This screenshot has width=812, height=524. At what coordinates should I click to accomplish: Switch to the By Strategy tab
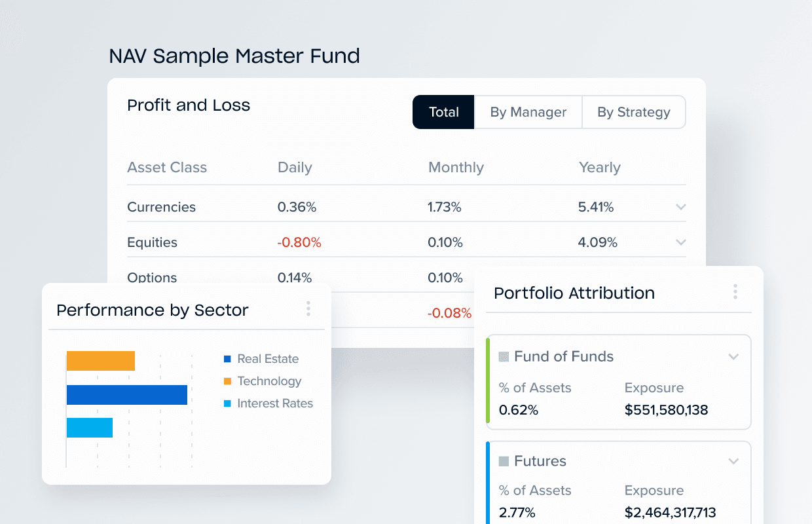[x=633, y=112]
